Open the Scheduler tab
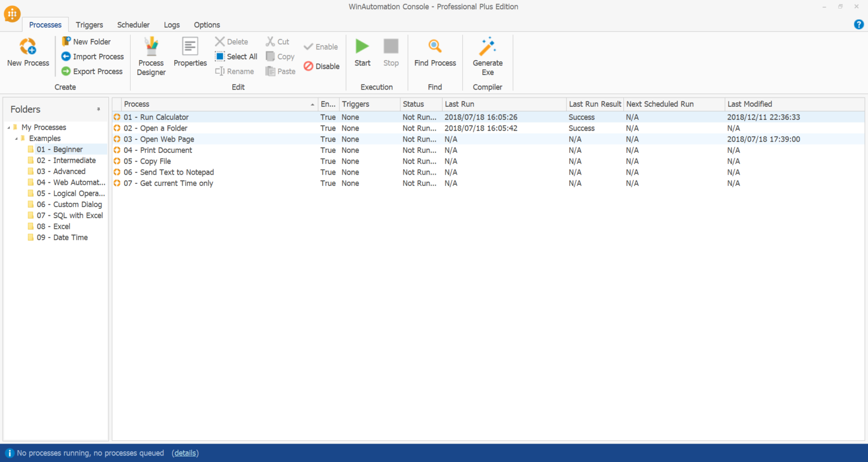868x462 pixels. [x=133, y=25]
